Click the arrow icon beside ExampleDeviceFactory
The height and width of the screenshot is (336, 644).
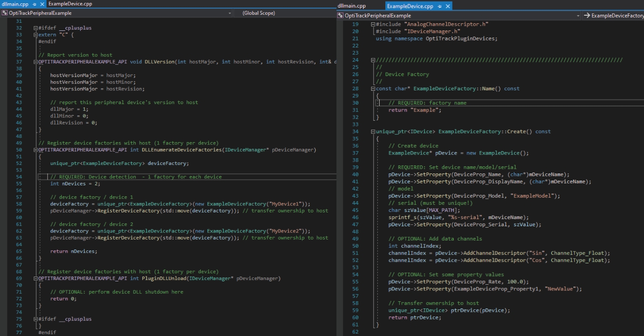[587, 16]
